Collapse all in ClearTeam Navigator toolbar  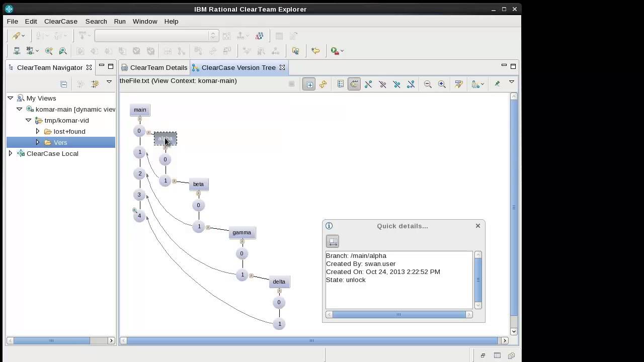click(x=63, y=84)
